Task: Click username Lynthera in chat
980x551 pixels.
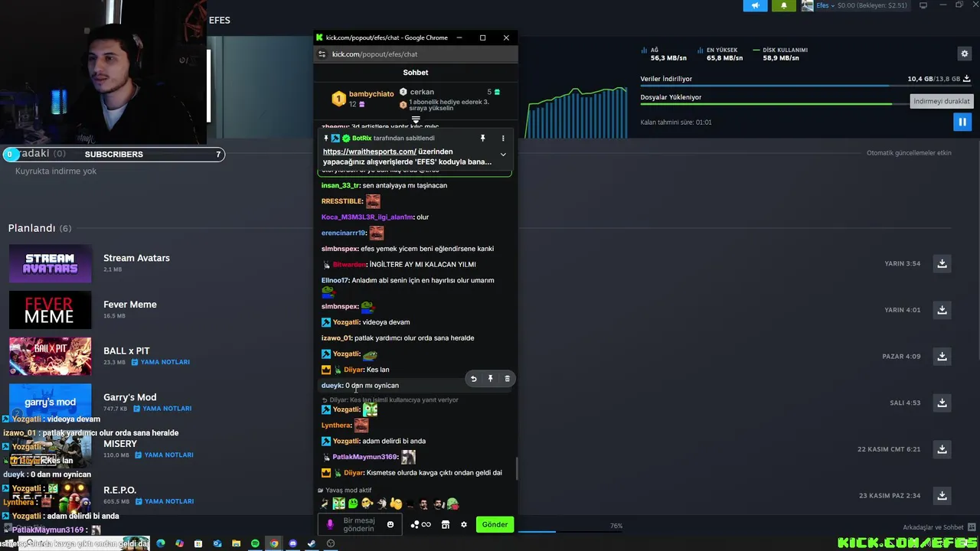Action: 336,425
